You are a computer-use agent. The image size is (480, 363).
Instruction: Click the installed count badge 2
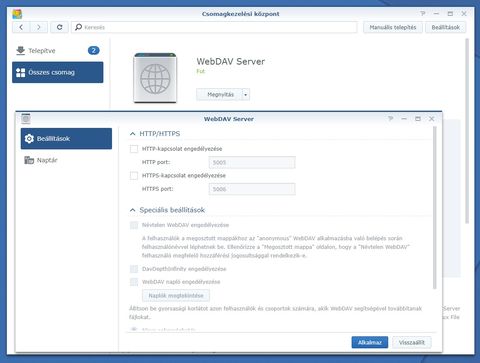coord(94,51)
